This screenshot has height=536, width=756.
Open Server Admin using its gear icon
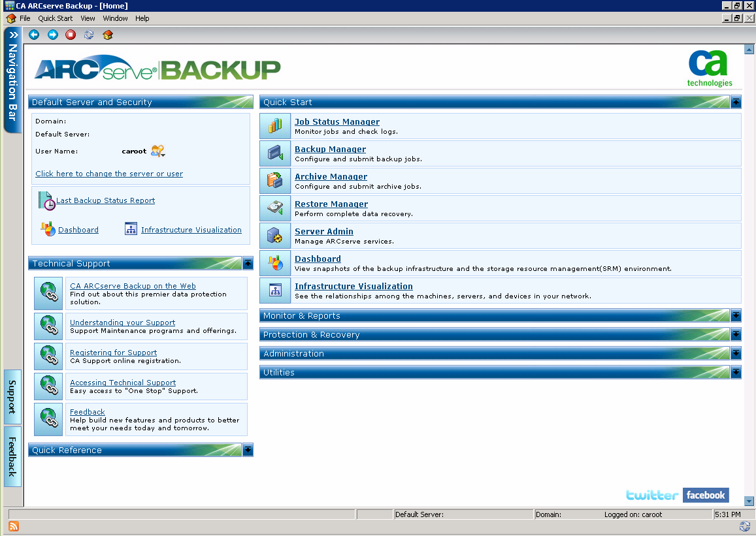coord(274,235)
